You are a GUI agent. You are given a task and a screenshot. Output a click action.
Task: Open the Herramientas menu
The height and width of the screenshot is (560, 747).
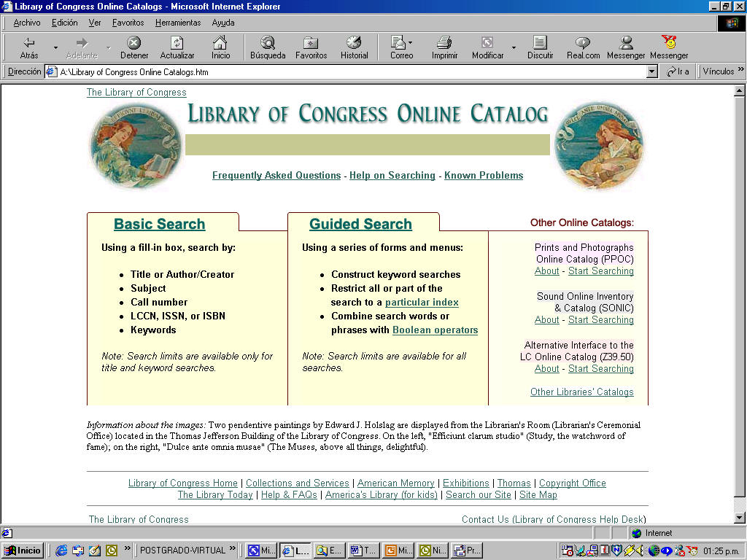tap(178, 23)
